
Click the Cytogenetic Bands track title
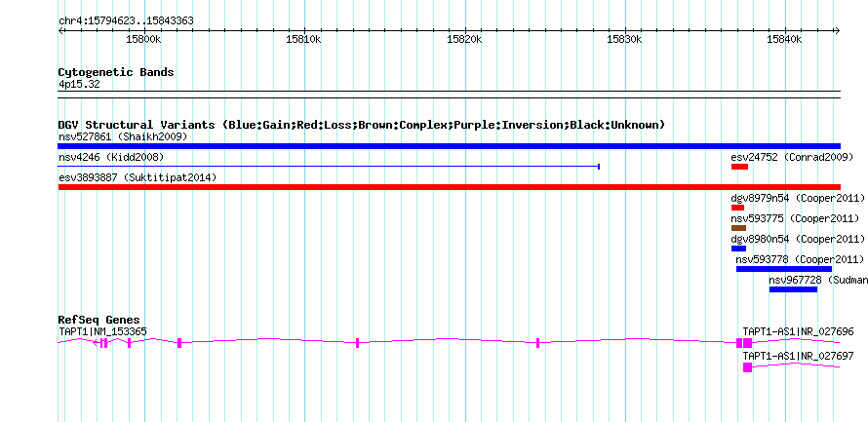click(116, 72)
